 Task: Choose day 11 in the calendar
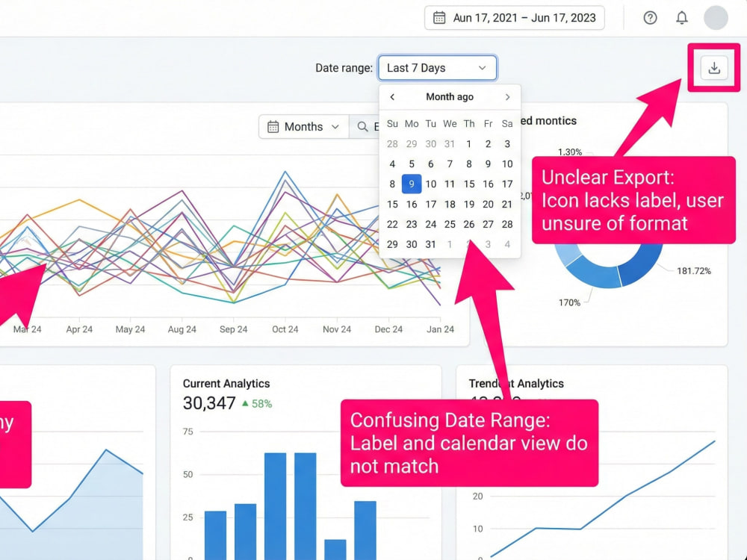(450, 184)
